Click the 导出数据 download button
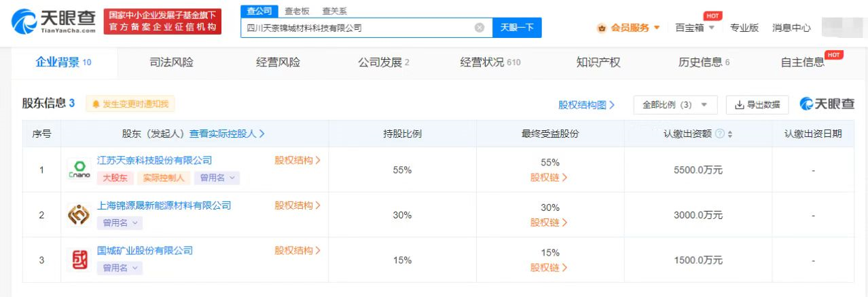The height and width of the screenshot is (297, 868). coord(757,105)
